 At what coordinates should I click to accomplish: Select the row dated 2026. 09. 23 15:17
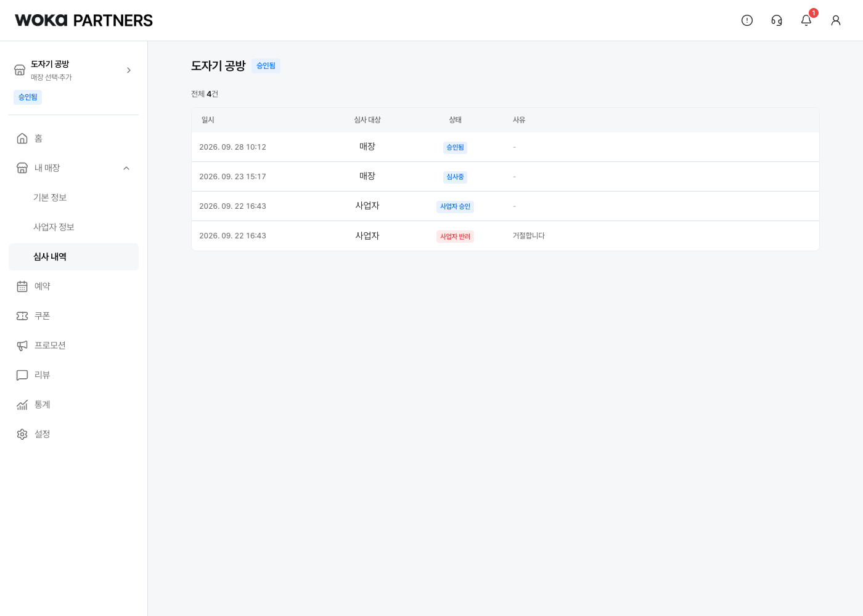505,177
